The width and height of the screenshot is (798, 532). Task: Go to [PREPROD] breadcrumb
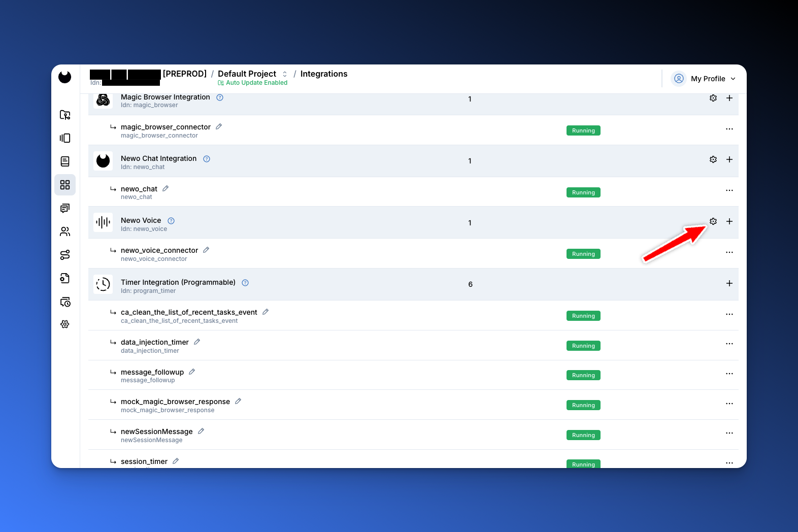tap(185, 74)
